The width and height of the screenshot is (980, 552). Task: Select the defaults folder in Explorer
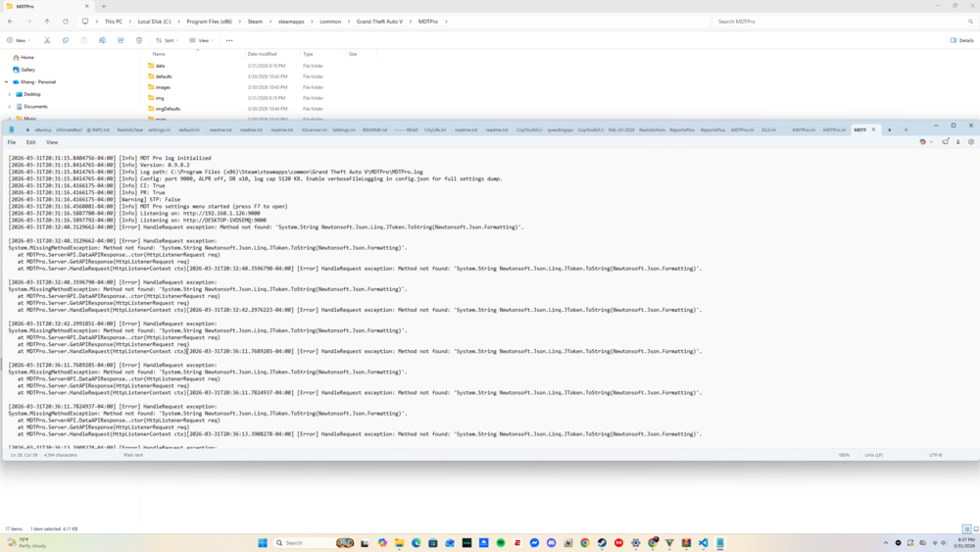point(164,76)
